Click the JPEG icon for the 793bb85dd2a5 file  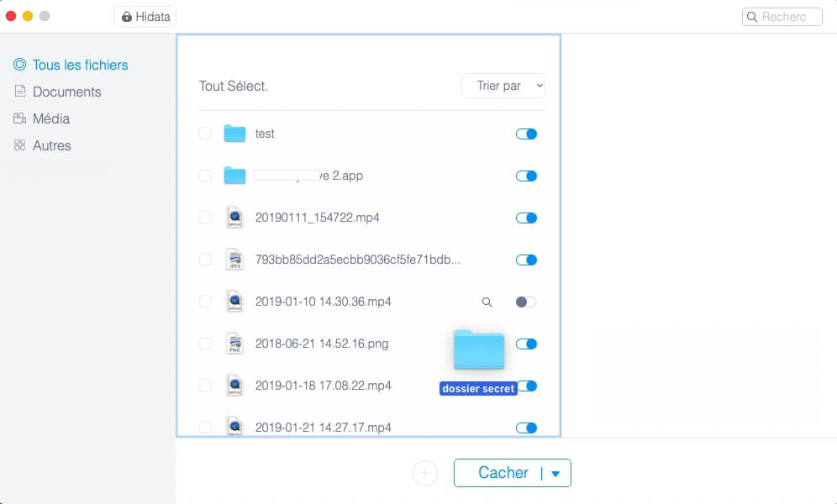click(234, 260)
